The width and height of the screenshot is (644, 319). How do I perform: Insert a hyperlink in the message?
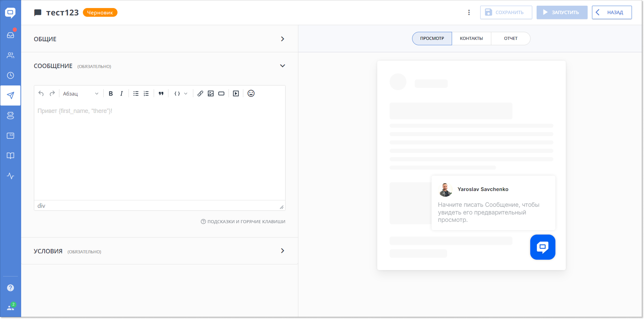point(200,93)
